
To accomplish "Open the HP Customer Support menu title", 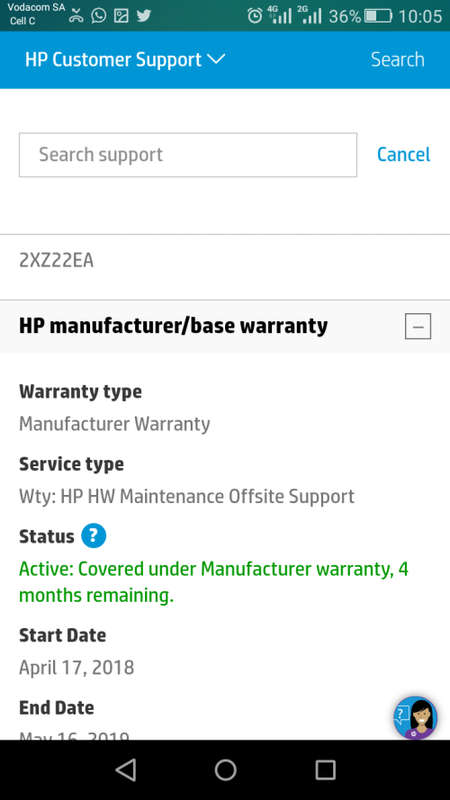I will tap(113, 60).
